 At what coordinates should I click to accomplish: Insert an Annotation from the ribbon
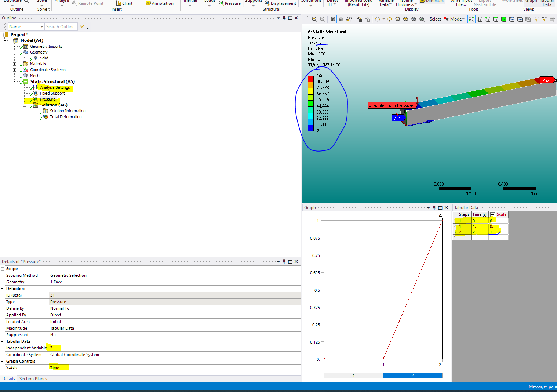coord(160,3)
